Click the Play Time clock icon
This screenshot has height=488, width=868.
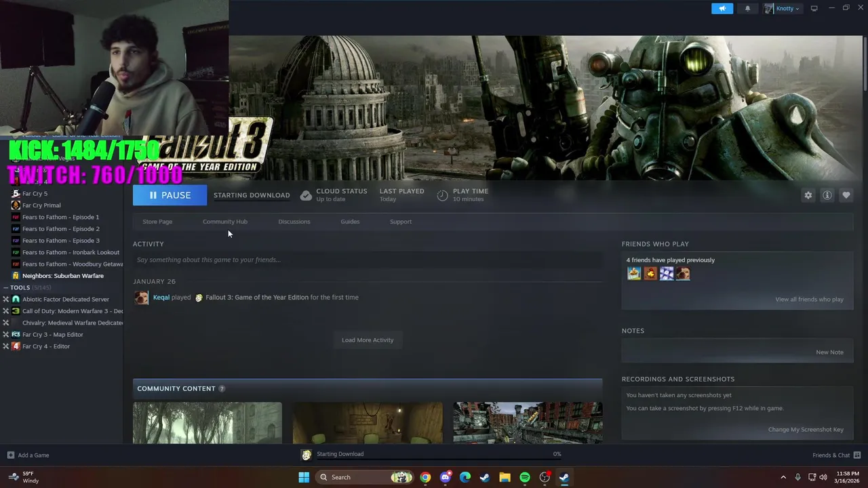[442, 195]
